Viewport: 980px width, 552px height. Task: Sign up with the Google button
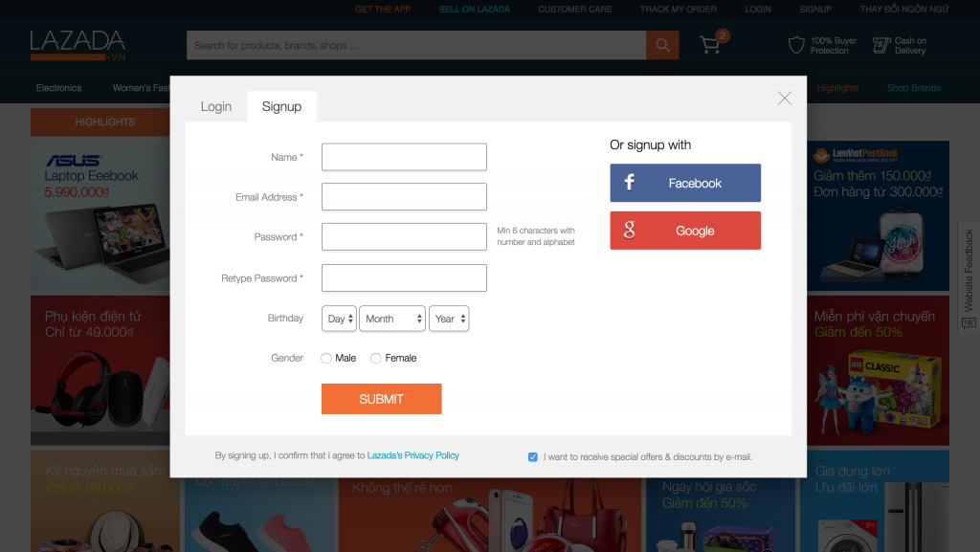pos(685,231)
